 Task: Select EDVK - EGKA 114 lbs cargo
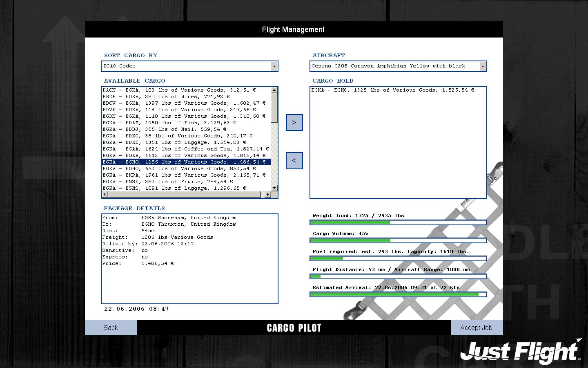pos(187,110)
